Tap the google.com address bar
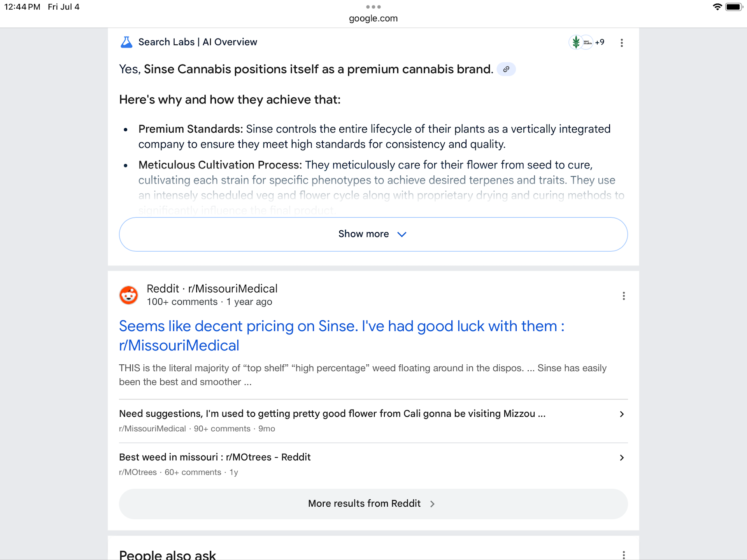Viewport: 747px width, 560px height. (373, 18)
